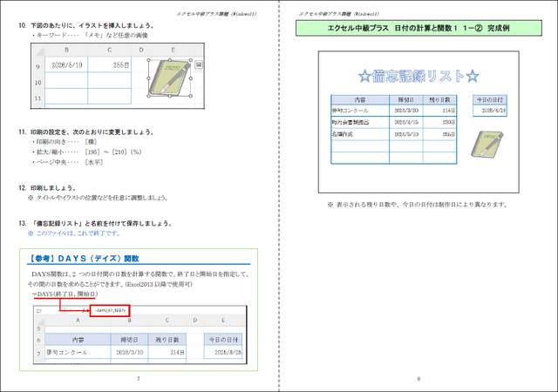Select column E header in the upper spreadsheet
The image size is (558, 392).
(x=171, y=51)
